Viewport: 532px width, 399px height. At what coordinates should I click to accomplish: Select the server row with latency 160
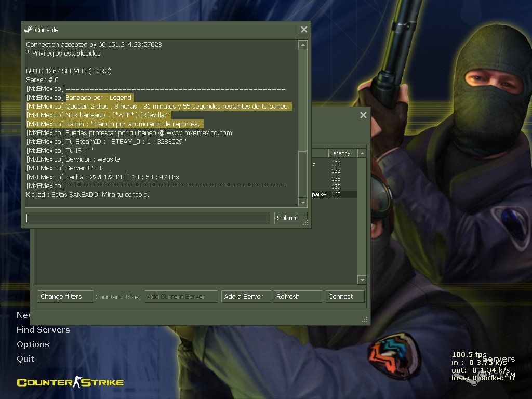pyautogui.click(x=334, y=194)
